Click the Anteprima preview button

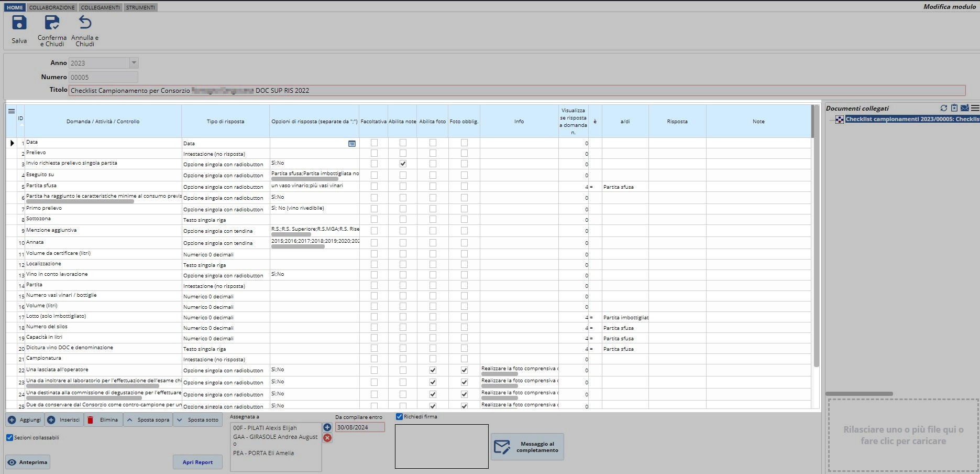pyautogui.click(x=28, y=462)
